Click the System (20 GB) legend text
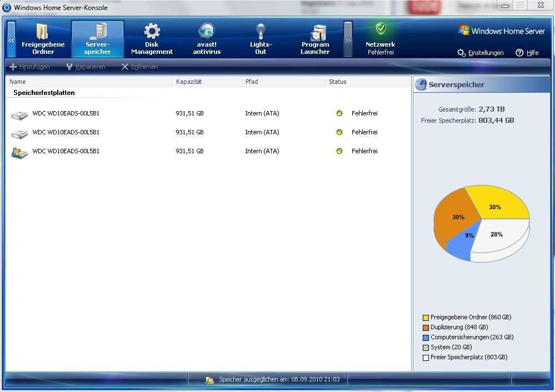555x392 pixels. [x=451, y=347]
